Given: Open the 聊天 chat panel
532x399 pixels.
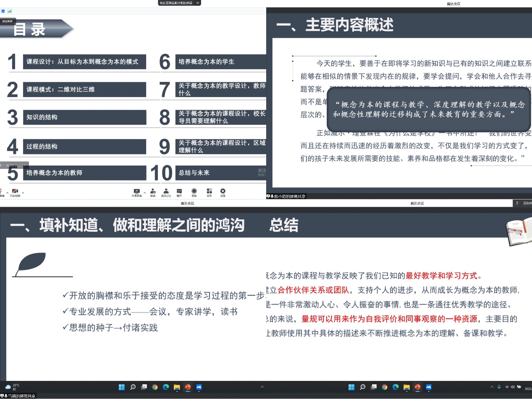Looking at the screenshot, I should click(179, 192).
